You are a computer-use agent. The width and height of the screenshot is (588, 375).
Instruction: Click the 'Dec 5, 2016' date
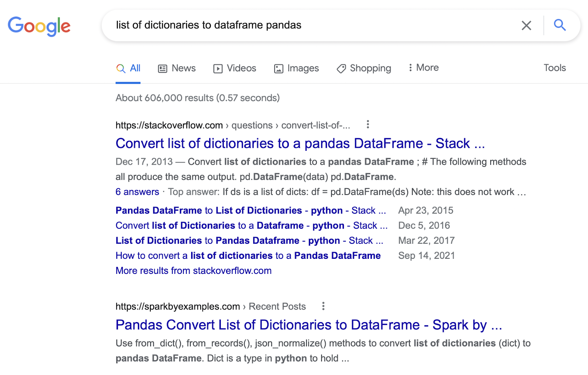pos(424,225)
